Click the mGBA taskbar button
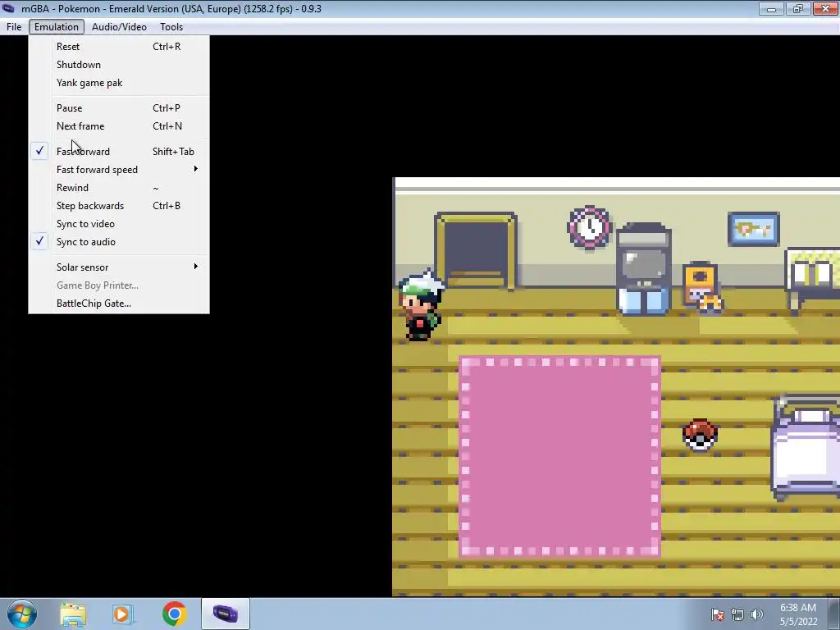The height and width of the screenshot is (630, 840). (x=226, y=614)
